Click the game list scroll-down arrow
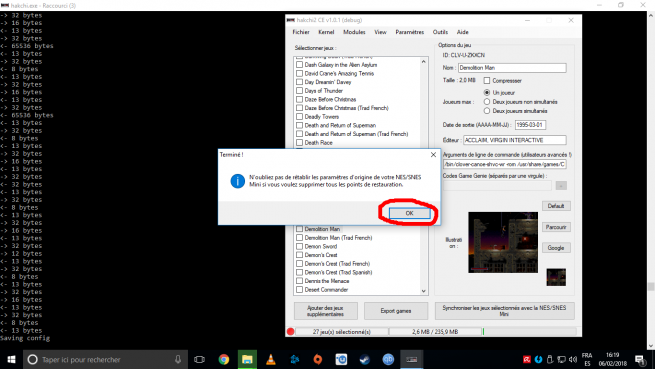The image size is (655, 369). pos(424,291)
